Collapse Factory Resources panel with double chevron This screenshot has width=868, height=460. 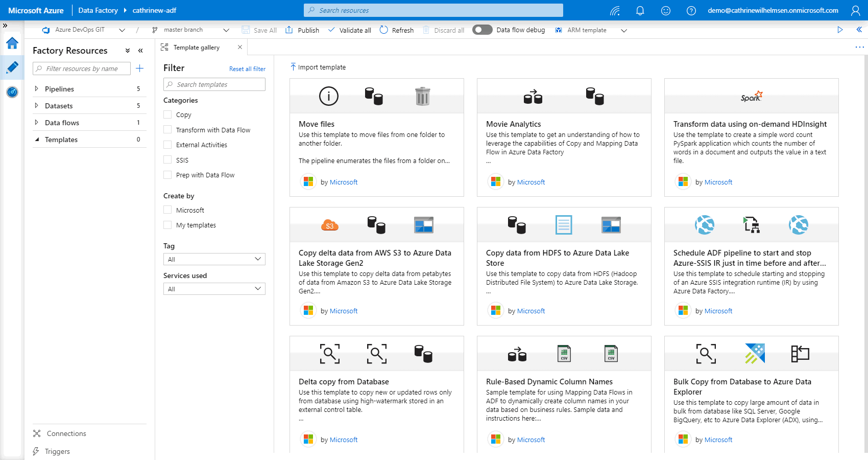(140, 51)
